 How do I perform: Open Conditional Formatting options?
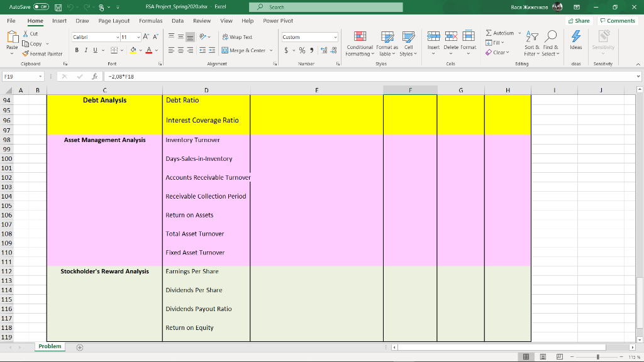pyautogui.click(x=359, y=44)
